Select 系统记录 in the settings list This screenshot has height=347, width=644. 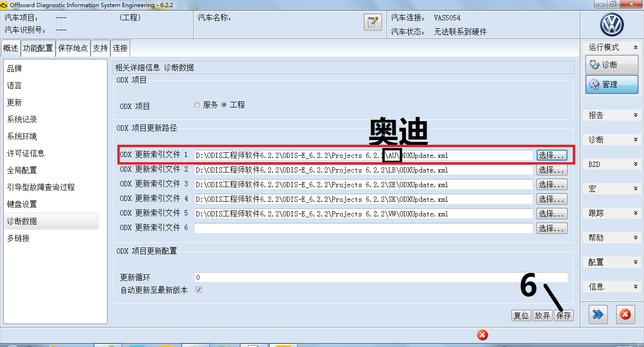coord(51,120)
